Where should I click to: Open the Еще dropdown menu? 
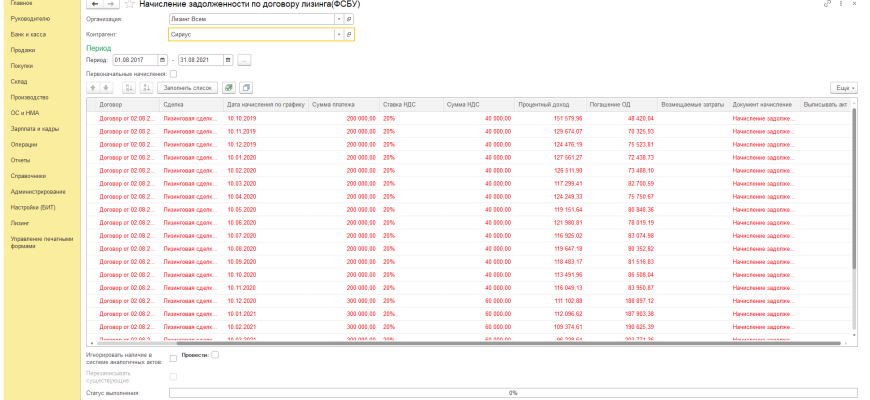[x=846, y=88]
